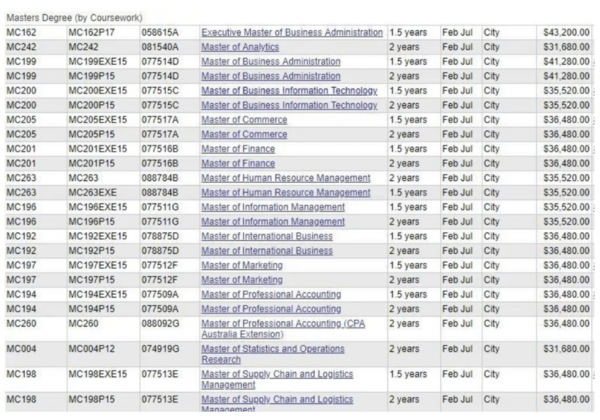This screenshot has width=600, height=420.
Task: Select Master of Business Administration MC199P15 link
Action: [x=270, y=76]
